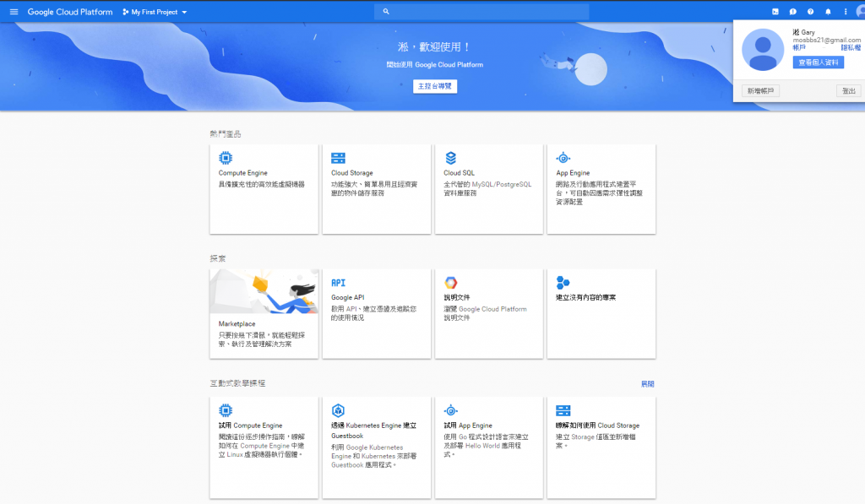
Task: Click the 新增帳戶 add account button
Action: click(761, 91)
